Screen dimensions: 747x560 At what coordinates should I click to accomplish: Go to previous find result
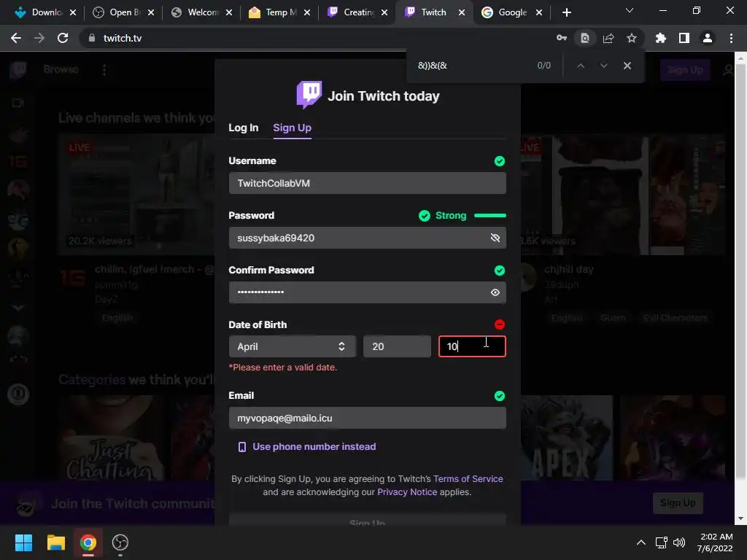tap(581, 66)
